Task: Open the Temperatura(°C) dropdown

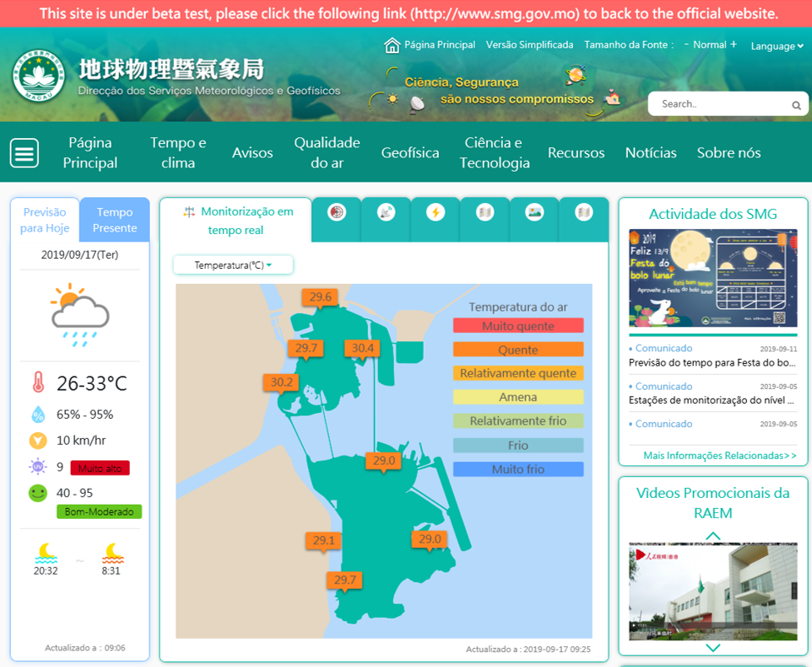Action: [x=233, y=265]
